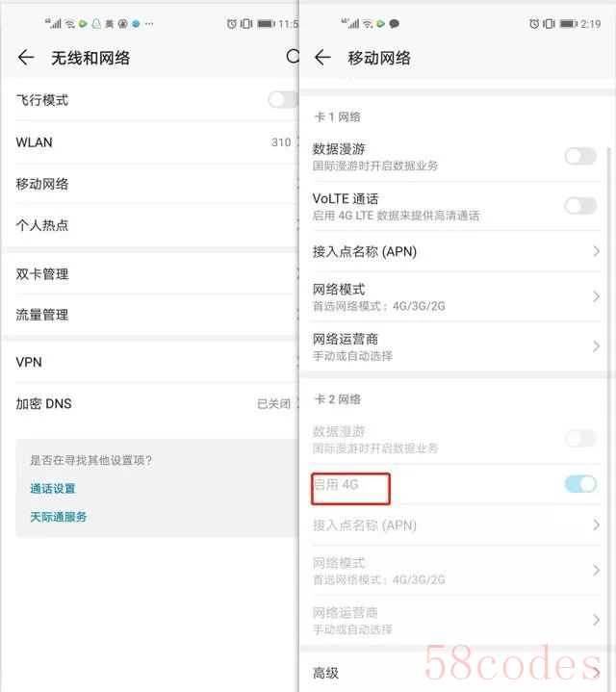This screenshot has height=692, width=616.
Task: Tap message bubble icon in right status bar
Action: (394, 23)
